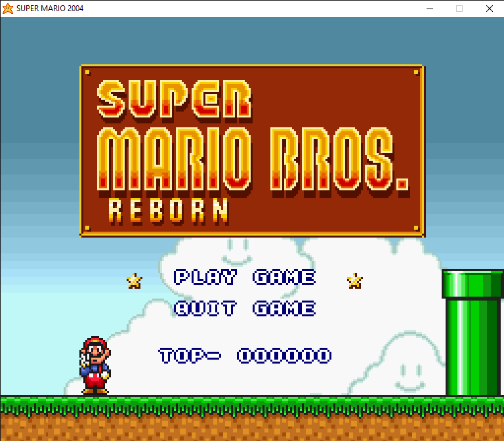Viewport: 504px width, 441px height.
Task: Select PLAY GAME menu option
Action: coord(245,277)
